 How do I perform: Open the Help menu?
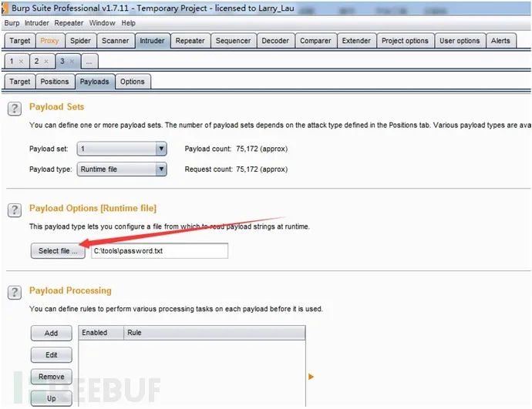(129, 23)
